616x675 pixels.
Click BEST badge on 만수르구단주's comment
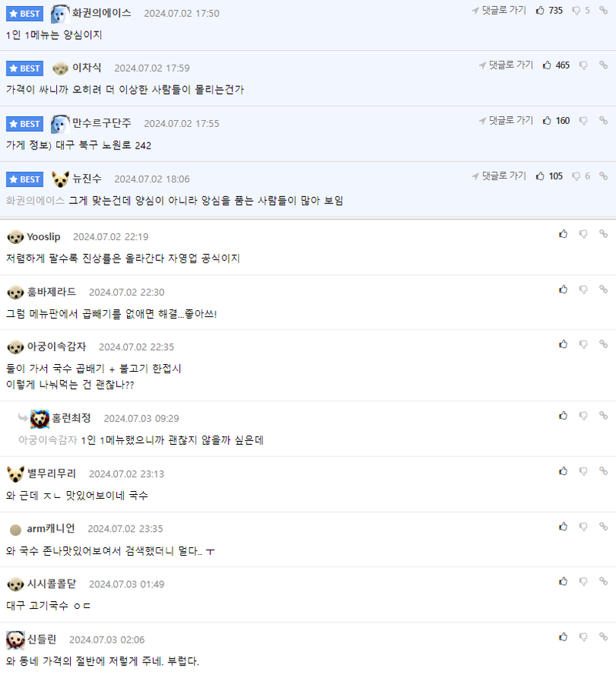click(x=25, y=124)
